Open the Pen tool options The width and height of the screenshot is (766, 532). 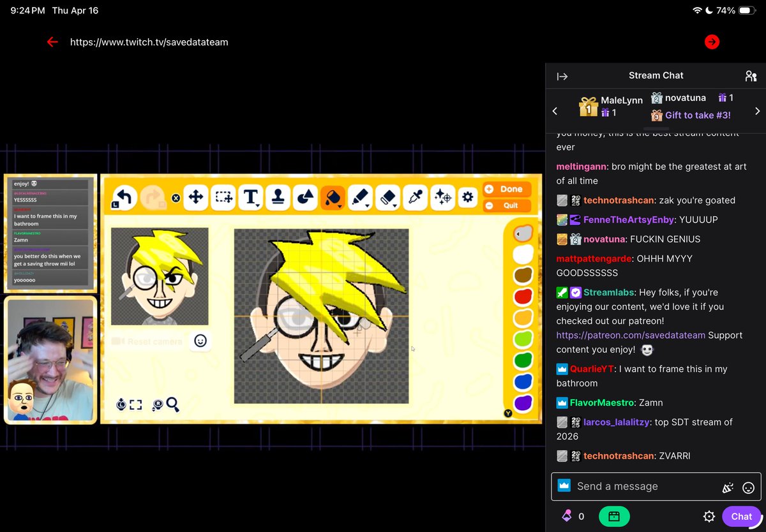point(361,197)
